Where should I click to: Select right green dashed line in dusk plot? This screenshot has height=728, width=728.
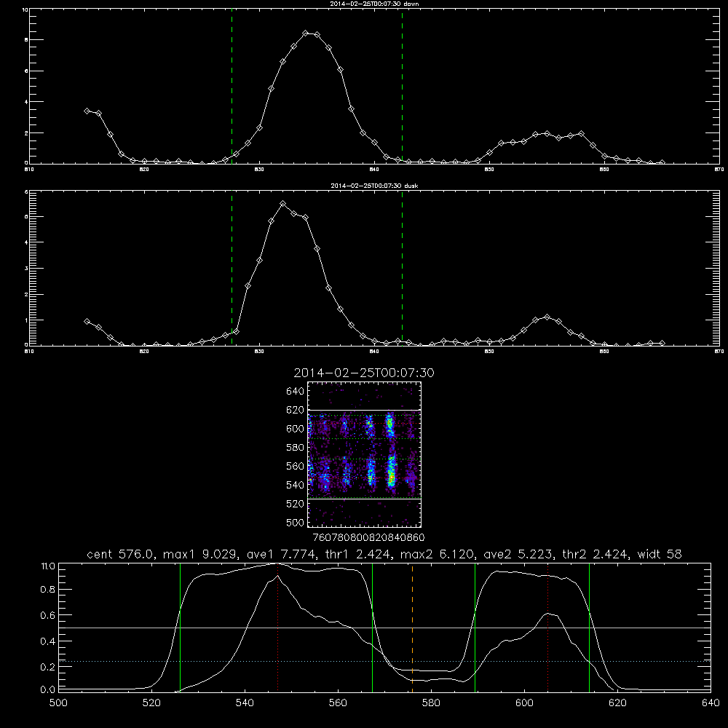click(402, 269)
